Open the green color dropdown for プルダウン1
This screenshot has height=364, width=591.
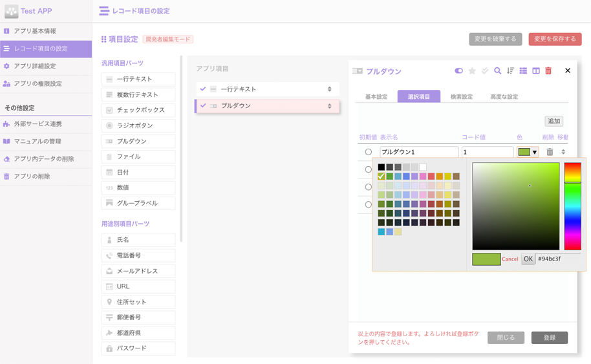[528, 152]
